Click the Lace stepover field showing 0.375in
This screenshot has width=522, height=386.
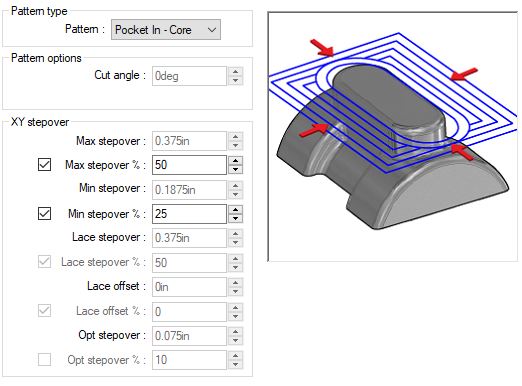pos(189,238)
